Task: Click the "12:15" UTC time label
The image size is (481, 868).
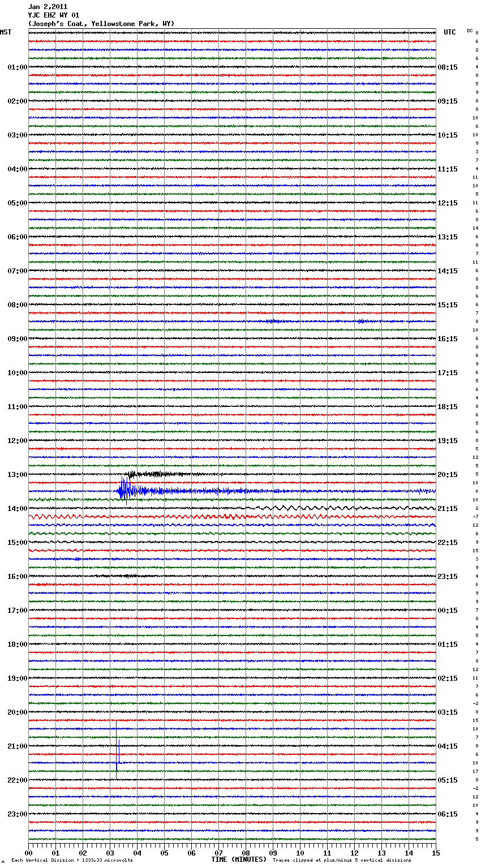Action: coord(448,203)
